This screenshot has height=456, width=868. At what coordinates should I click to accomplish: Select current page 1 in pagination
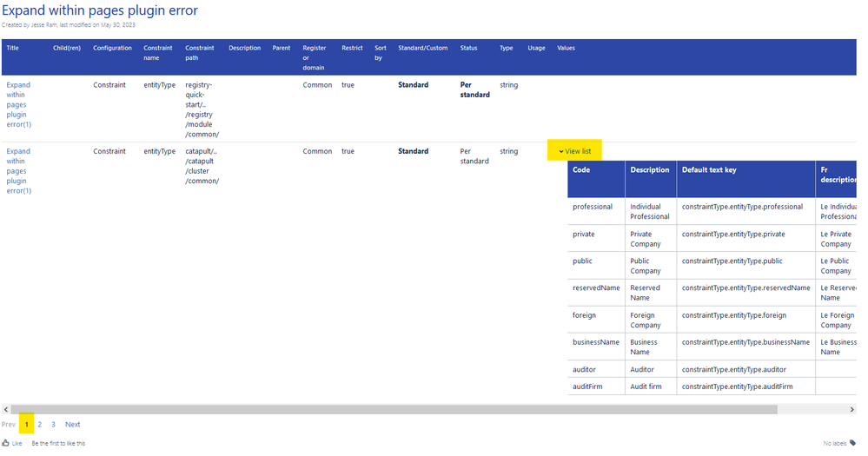coord(27,425)
